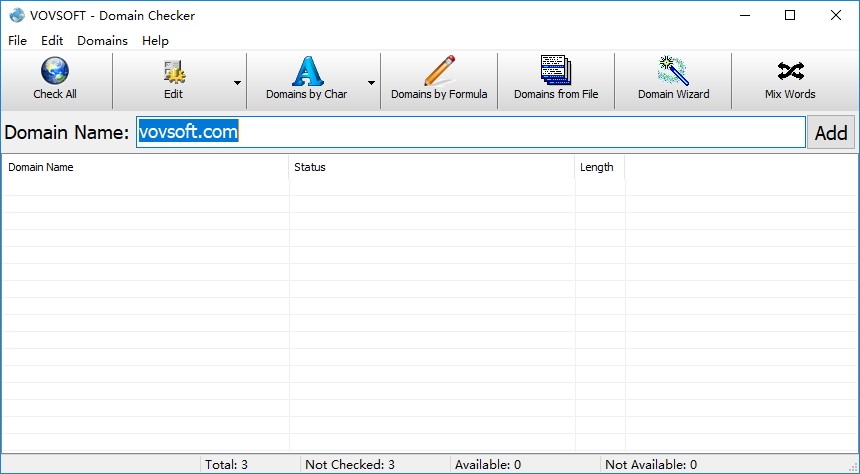This screenshot has width=860, height=474.
Task: Open the Mix Words shuffle tool
Action: tap(790, 81)
